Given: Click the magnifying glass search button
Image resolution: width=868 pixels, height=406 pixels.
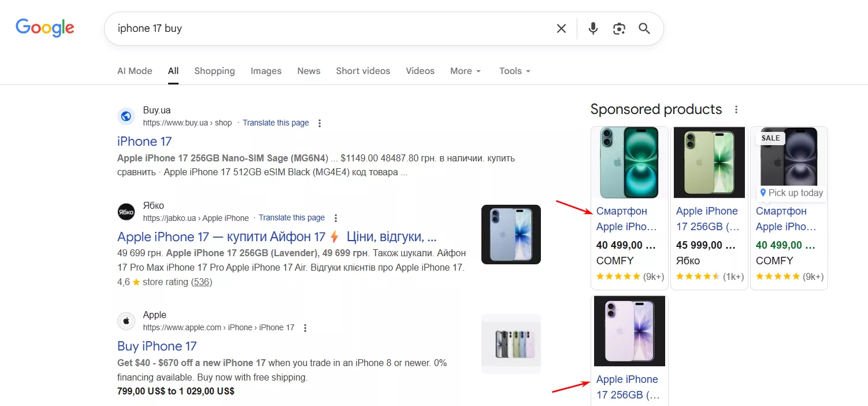Looking at the screenshot, I should point(644,28).
